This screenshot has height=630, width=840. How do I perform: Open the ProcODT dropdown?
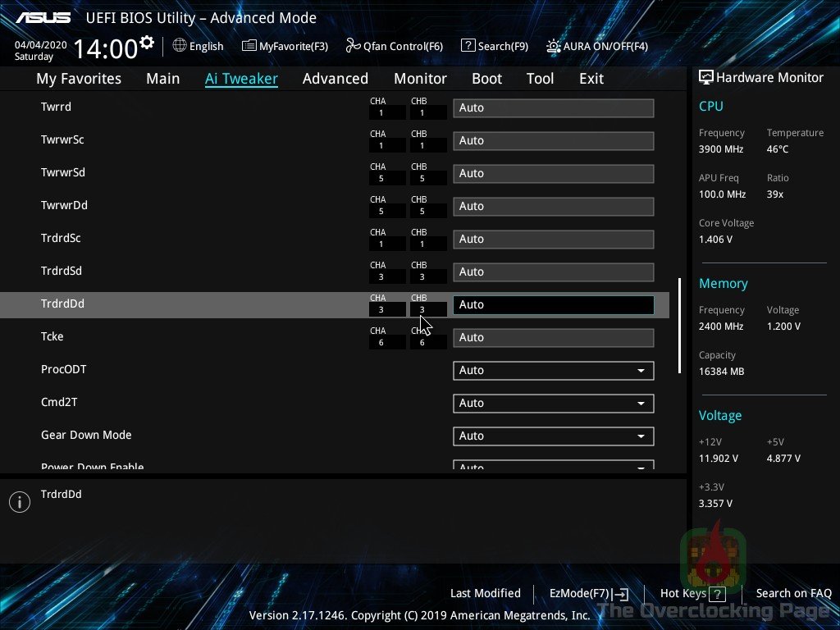(x=553, y=370)
